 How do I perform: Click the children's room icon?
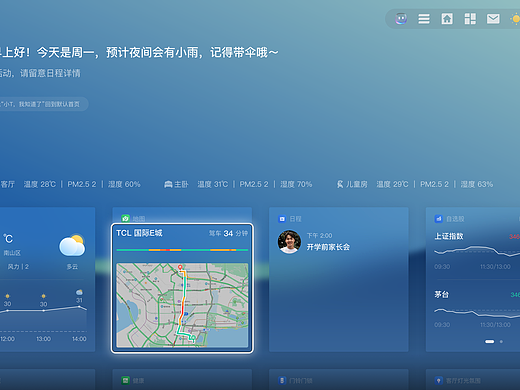click(340, 184)
